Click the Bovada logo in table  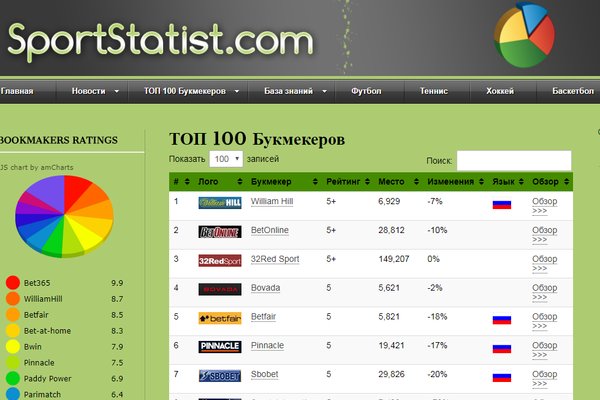tap(220, 290)
